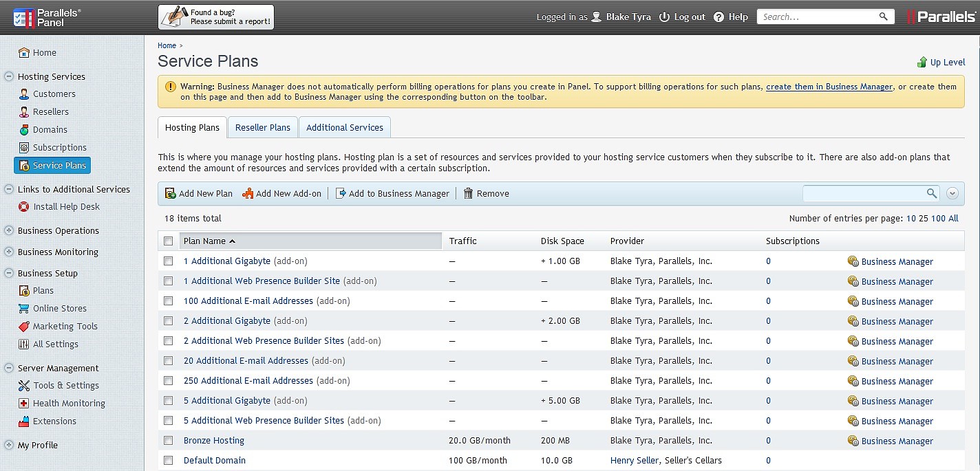Tick the checkbox for 2 Additional Gigabyte
The height and width of the screenshot is (471, 980).
(169, 320)
